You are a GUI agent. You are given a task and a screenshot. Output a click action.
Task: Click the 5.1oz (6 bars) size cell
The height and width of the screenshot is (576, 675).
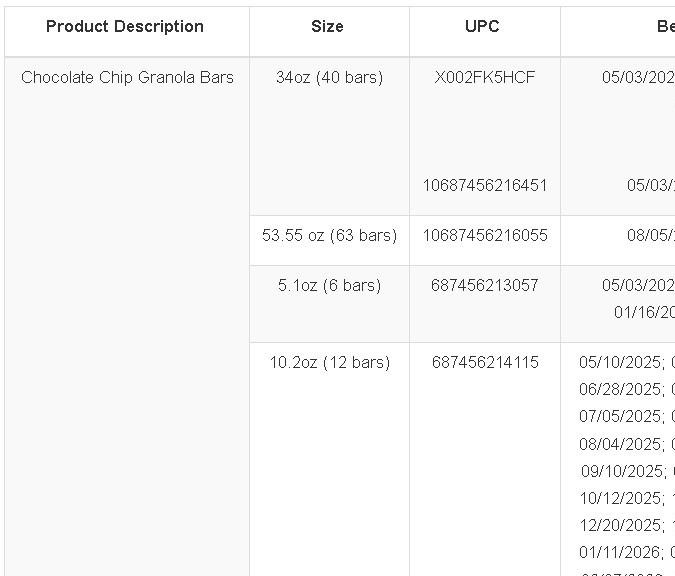(x=329, y=286)
